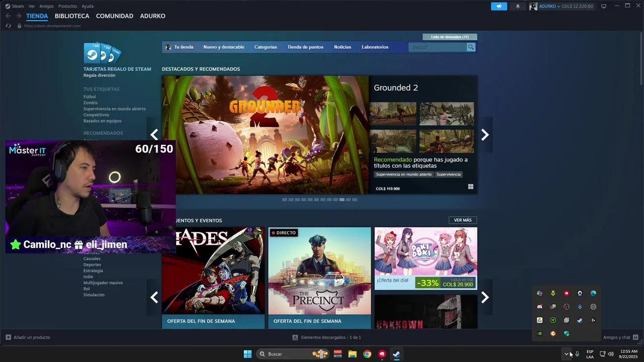644x362 pixels.
Task: Click the VER MÁS button
Action: click(463, 220)
